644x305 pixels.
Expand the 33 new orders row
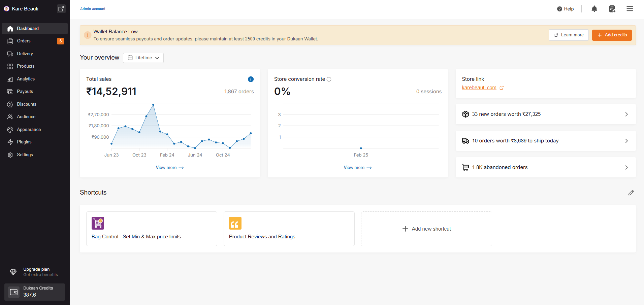click(545, 114)
